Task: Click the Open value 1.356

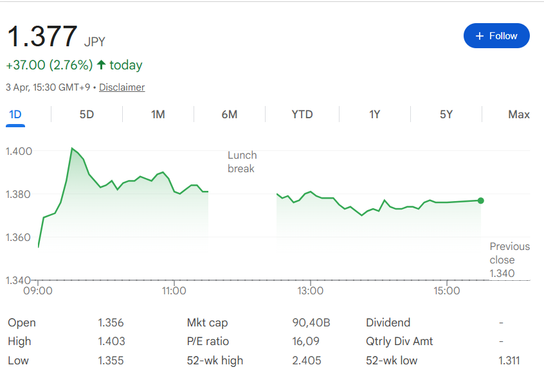Action: click(111, 323)
